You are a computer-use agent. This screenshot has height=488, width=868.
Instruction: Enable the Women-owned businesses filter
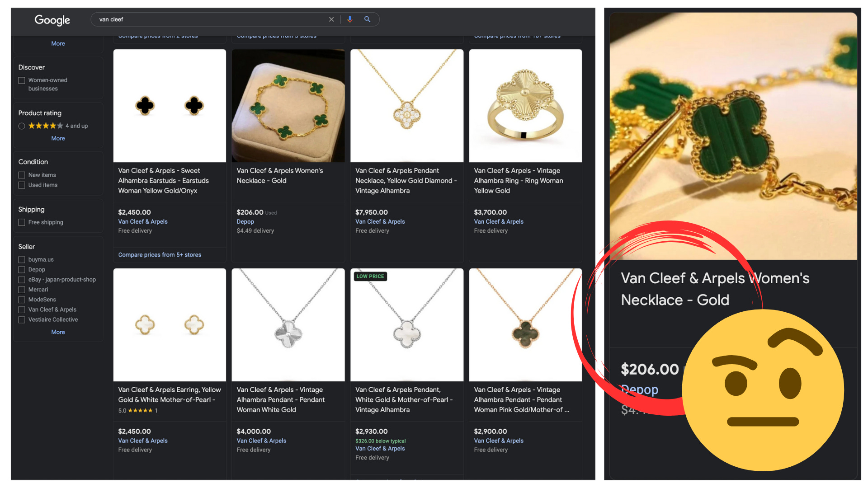click(x=21, y=80)
